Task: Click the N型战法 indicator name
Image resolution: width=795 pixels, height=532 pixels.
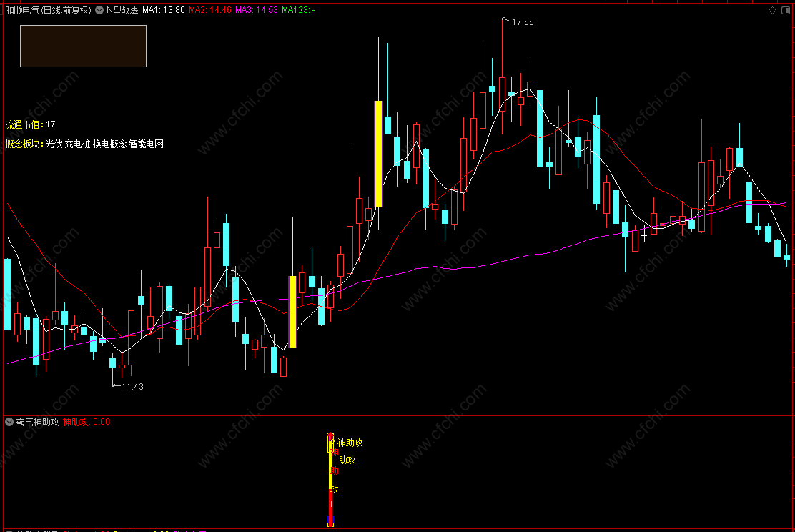Action: pos(122,10)
